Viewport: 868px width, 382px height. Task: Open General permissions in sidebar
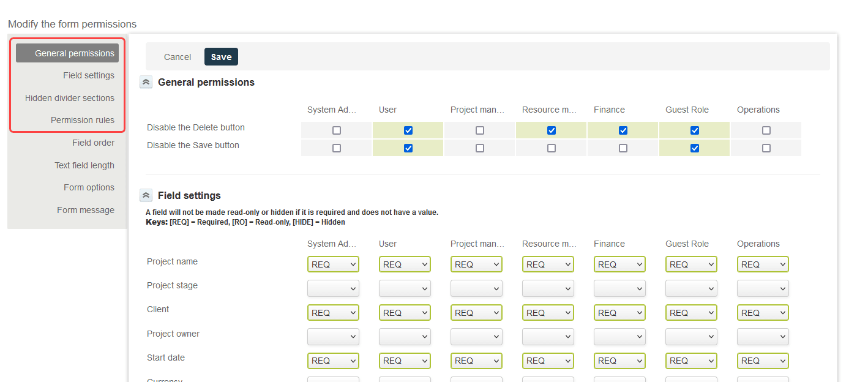point(67,53)
